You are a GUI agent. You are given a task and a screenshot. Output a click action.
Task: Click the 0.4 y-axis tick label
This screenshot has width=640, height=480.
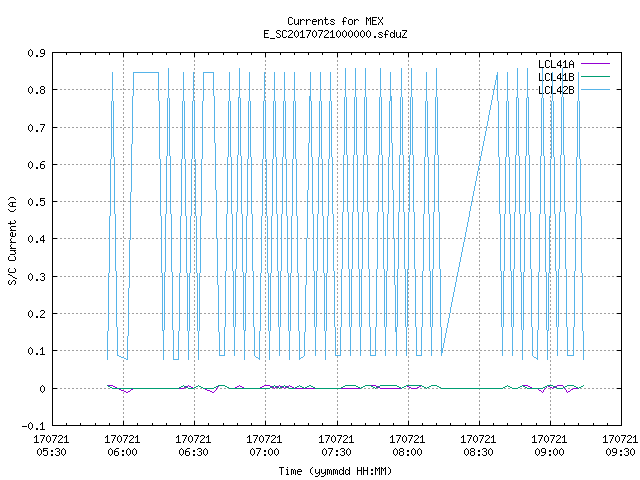coord(36,239)
